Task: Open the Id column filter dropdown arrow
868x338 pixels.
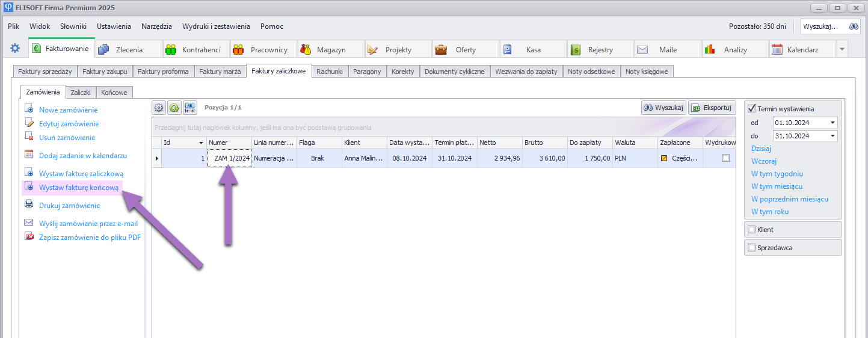Action: tap(201, 143)
